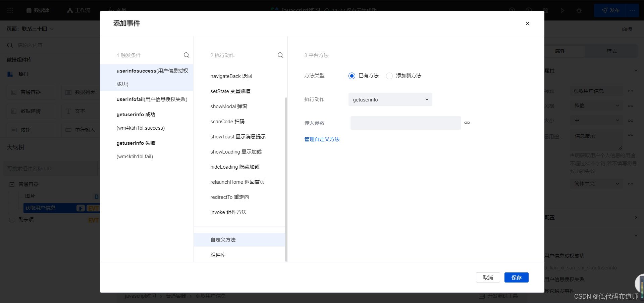
Task: Click the search icon in execute actions column
Action: pos(280,55)
